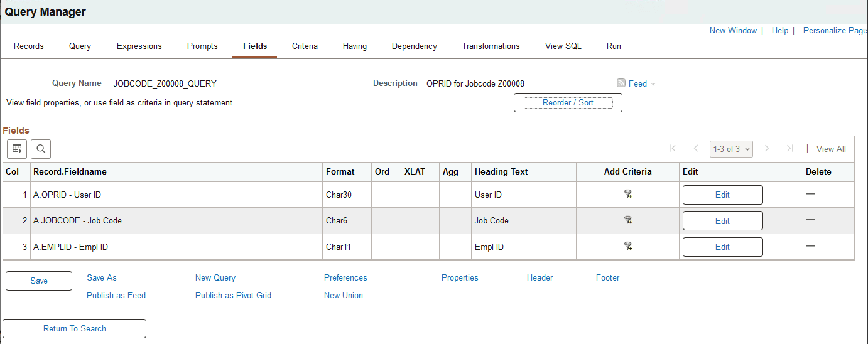Open the Prompts tab
868x344 pixels.
coord(202,46)
